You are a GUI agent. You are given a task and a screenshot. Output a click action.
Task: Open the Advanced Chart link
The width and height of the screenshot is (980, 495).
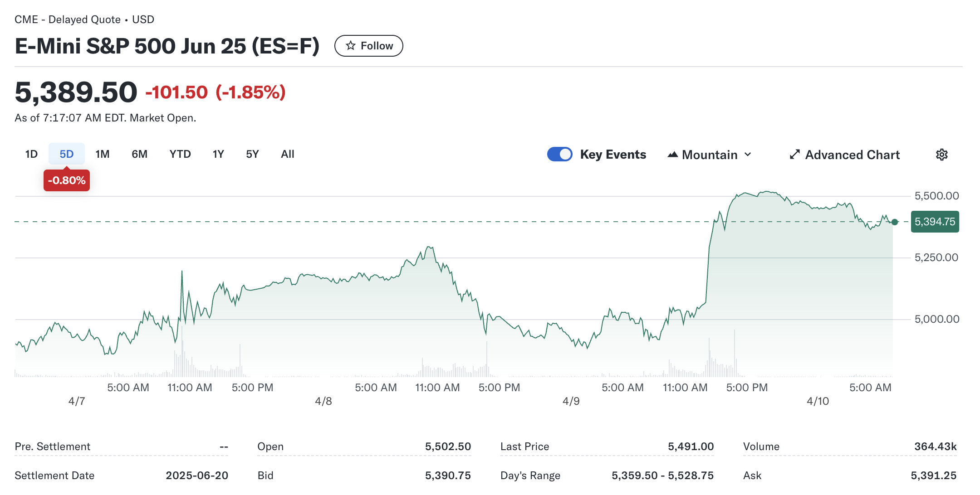852,155
